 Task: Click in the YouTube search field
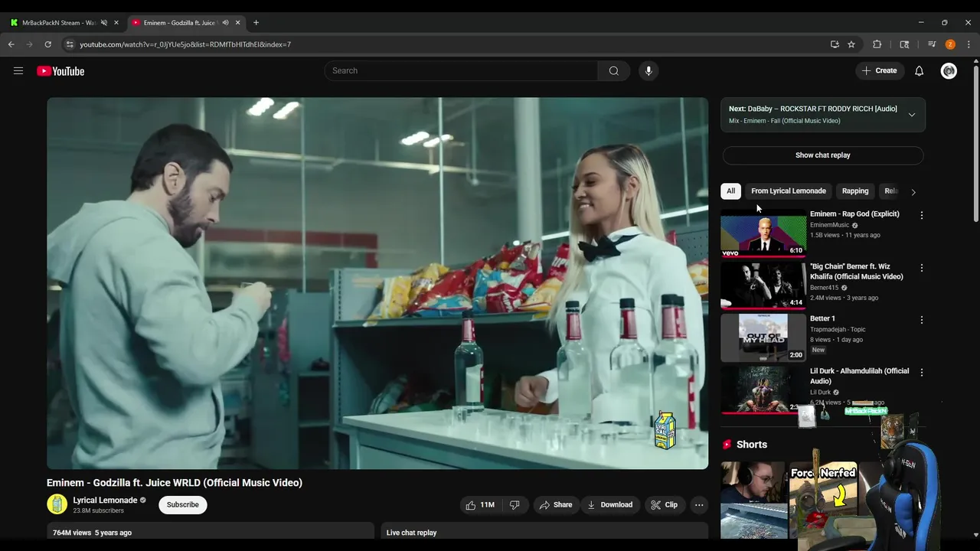(x=461, y=70)
